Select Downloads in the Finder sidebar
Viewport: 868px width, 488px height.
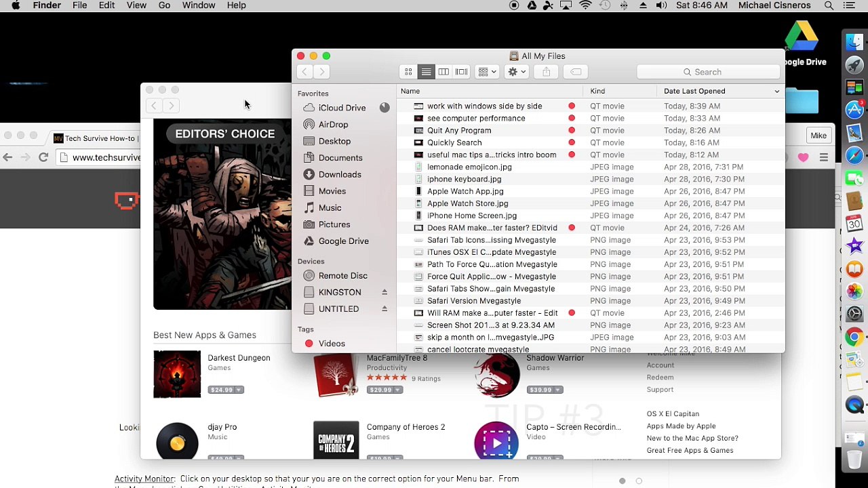click(x=340, y=174)
